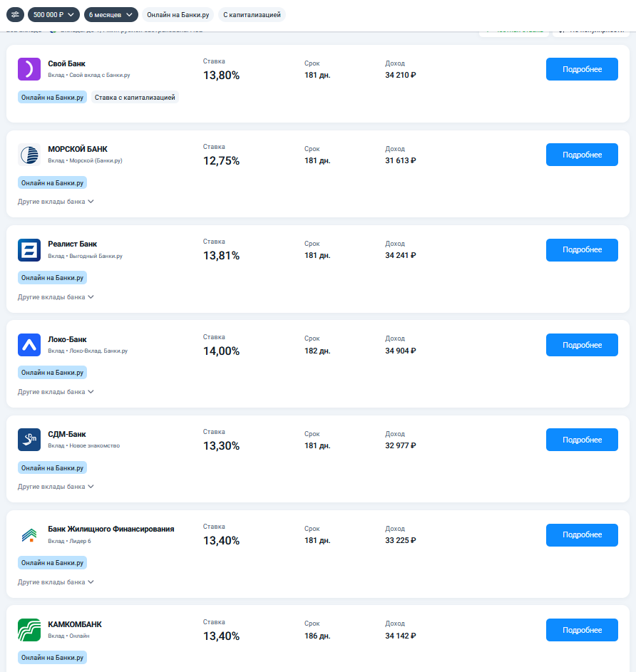
Task: Click the Ставка с капитализацией tag
Action: pyautogui.click(x=135, y=98)
